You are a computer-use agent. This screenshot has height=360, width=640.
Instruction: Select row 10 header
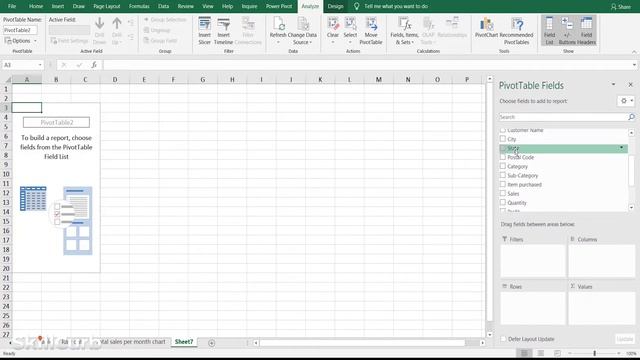click(x=6, y=174)
